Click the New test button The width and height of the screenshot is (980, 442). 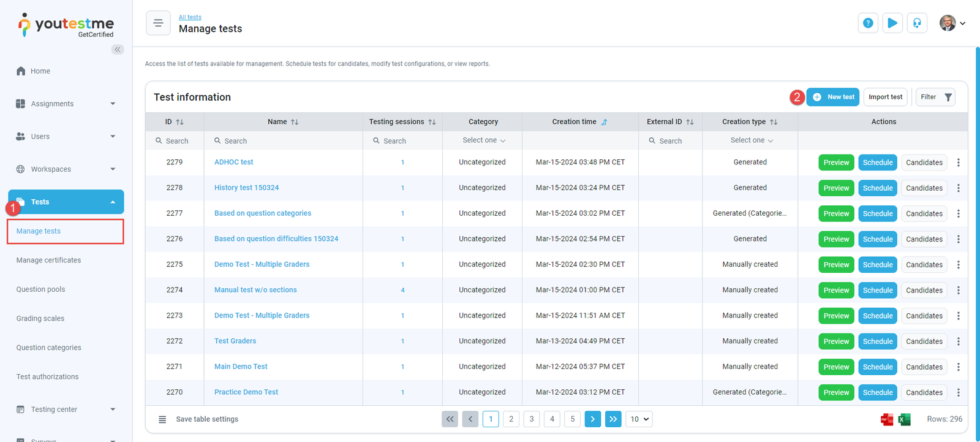coord(834,97)
